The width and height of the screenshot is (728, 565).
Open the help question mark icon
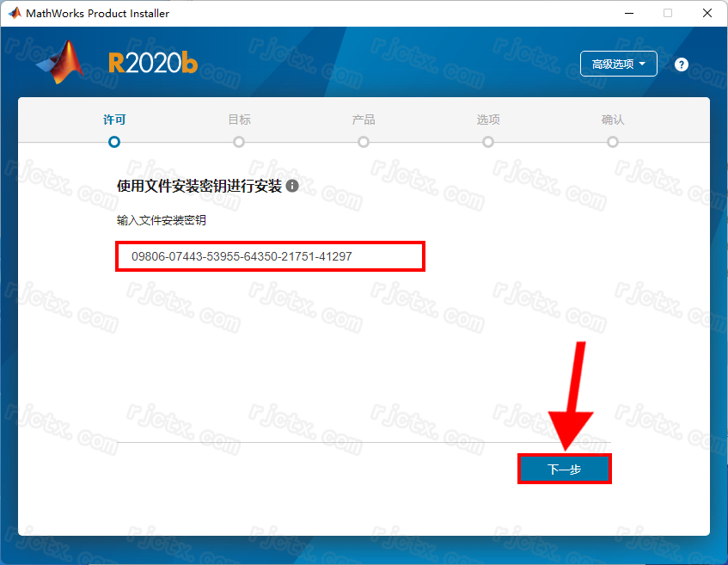coord(682,64)
